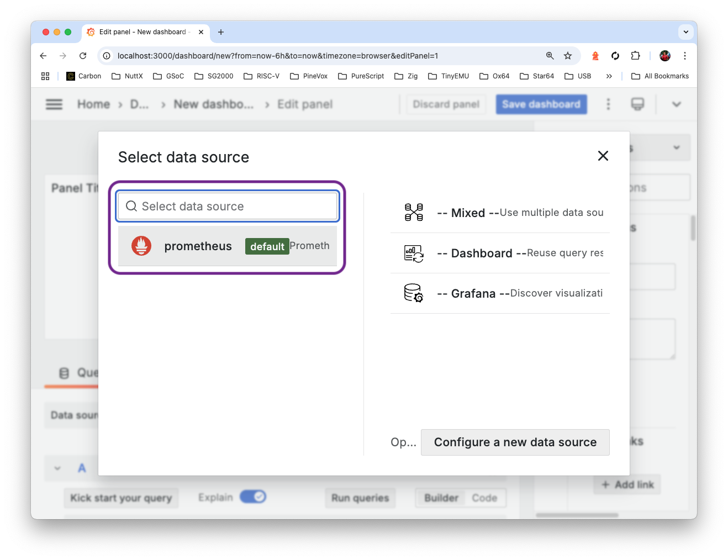Screen dimensions: 728x560
Task: Switch to Builder query mode
Action: 441,498
